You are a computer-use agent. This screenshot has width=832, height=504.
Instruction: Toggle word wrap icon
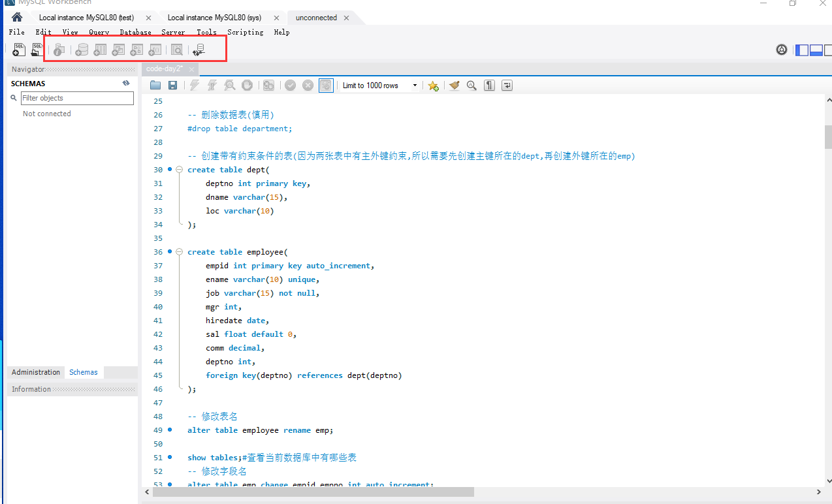tap(507, 86)
